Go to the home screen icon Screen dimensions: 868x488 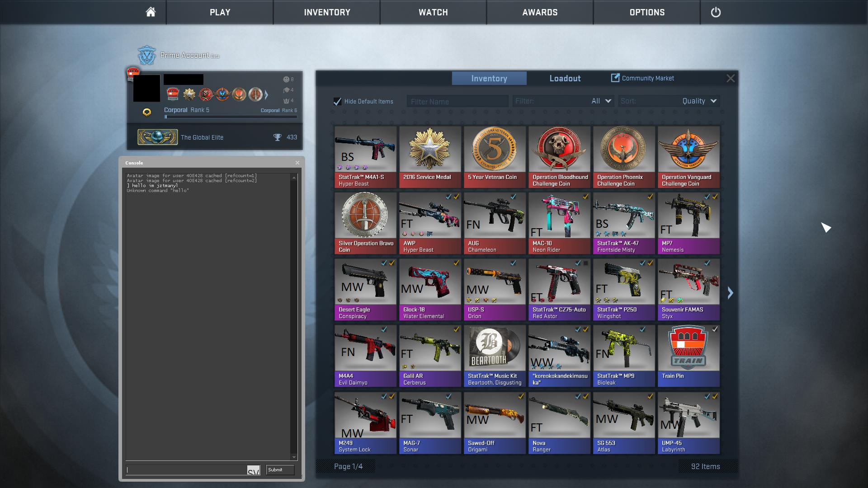coord(151,12)
